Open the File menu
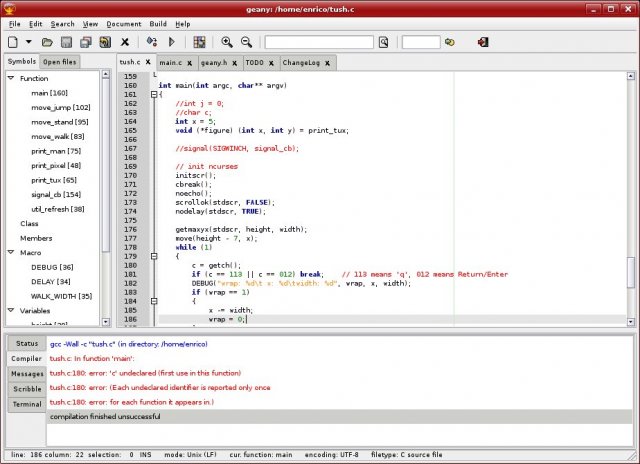 pyautogui.click(x=15, y=24)
